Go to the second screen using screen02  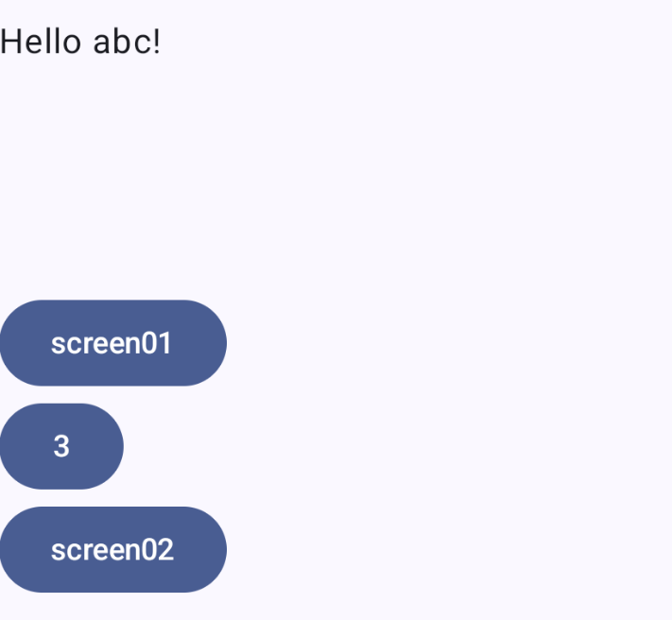(112, 549)
